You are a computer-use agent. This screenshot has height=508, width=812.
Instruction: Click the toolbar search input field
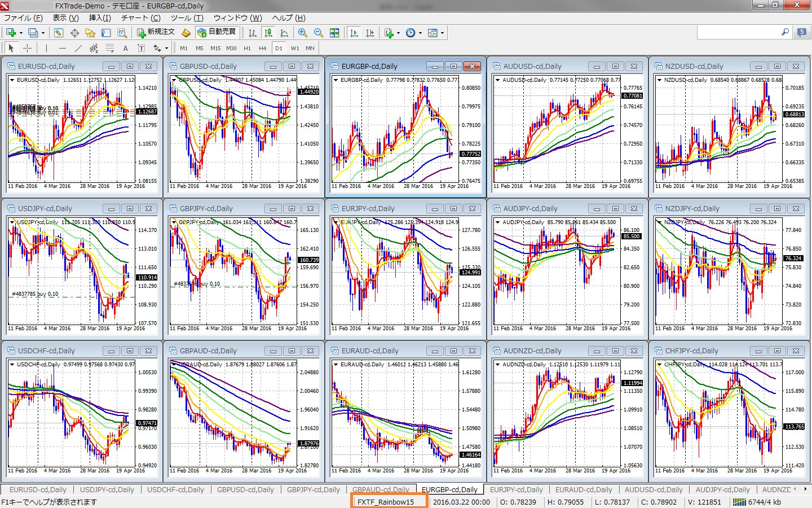pyautogui.click(x=739, y=32)
